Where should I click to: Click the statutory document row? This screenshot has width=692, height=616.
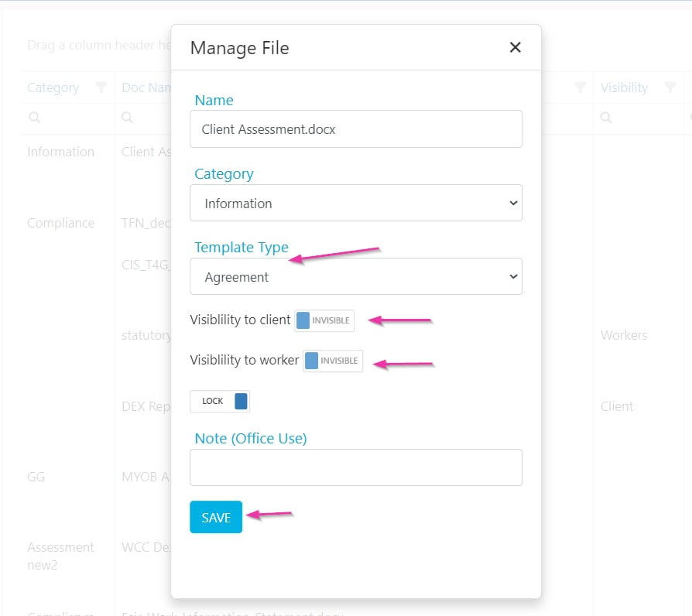click(x=146, y=335)
